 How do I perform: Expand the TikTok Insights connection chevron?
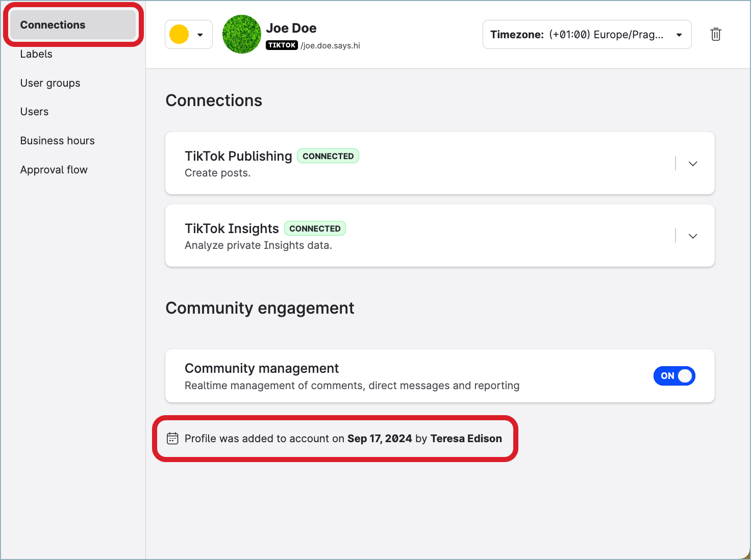pos(692,236)
